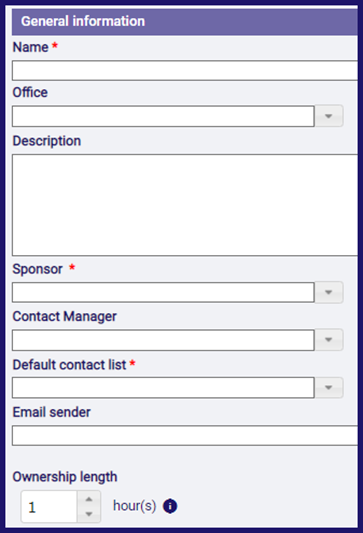This screenshot has width=363, height=533.
Task: Click the hour(s) unit label
Action: 135,506
